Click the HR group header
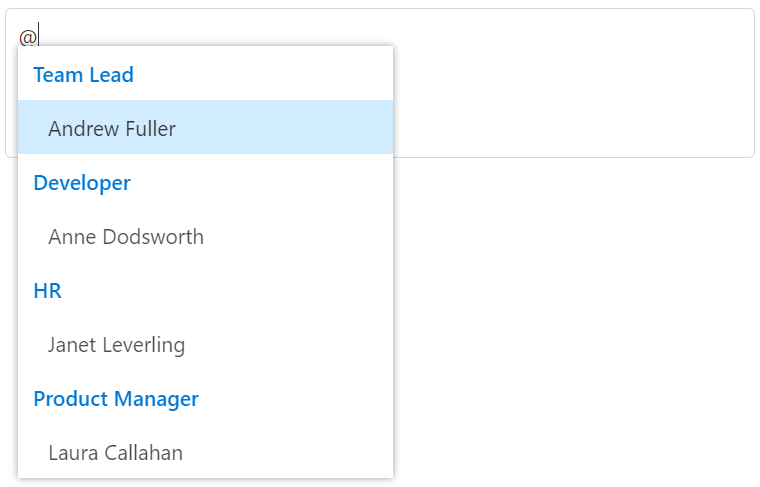760x487 pixels. point(48,291)
